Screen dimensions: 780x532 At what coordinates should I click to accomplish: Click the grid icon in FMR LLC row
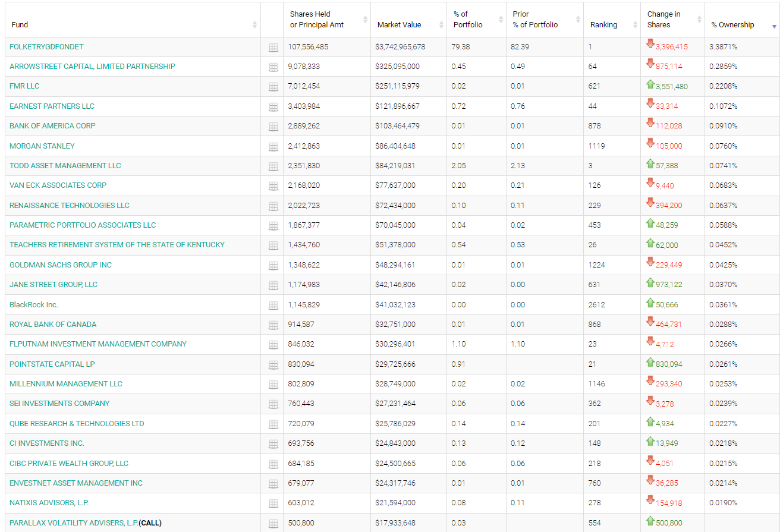pyautogui.click(x=273, y=87)
